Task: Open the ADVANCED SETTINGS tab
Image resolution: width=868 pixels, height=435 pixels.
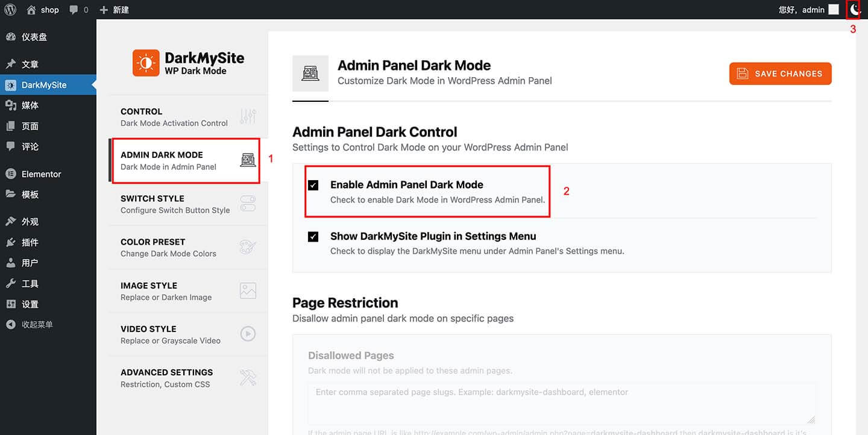Action: [188, 378]
